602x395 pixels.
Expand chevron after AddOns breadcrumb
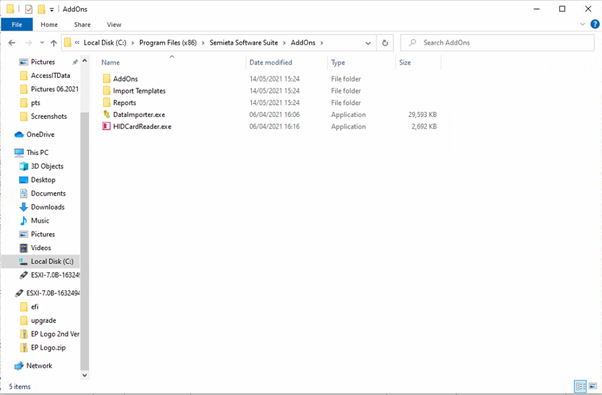point(322,43)
